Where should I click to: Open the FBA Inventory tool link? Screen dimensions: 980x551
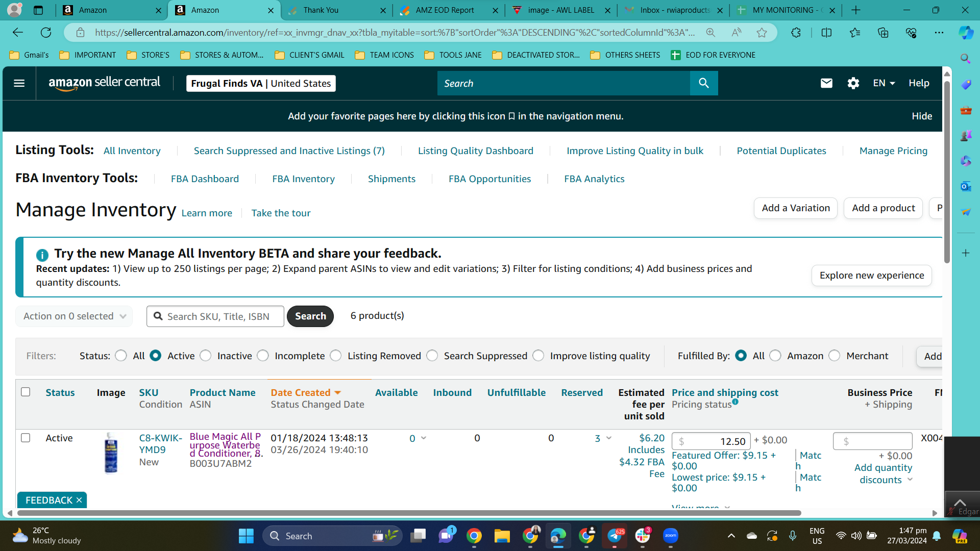pyautogui.click(x=303, y=179)
